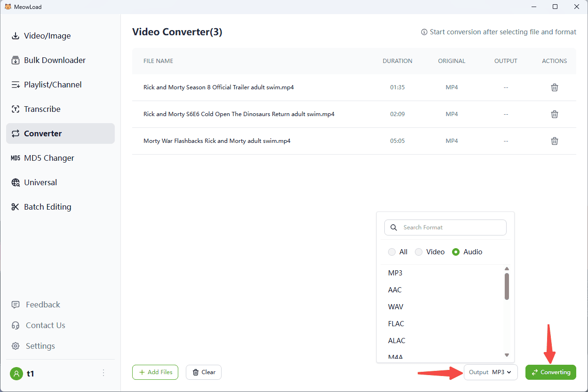Go to Batch Editing

[48, 207]
